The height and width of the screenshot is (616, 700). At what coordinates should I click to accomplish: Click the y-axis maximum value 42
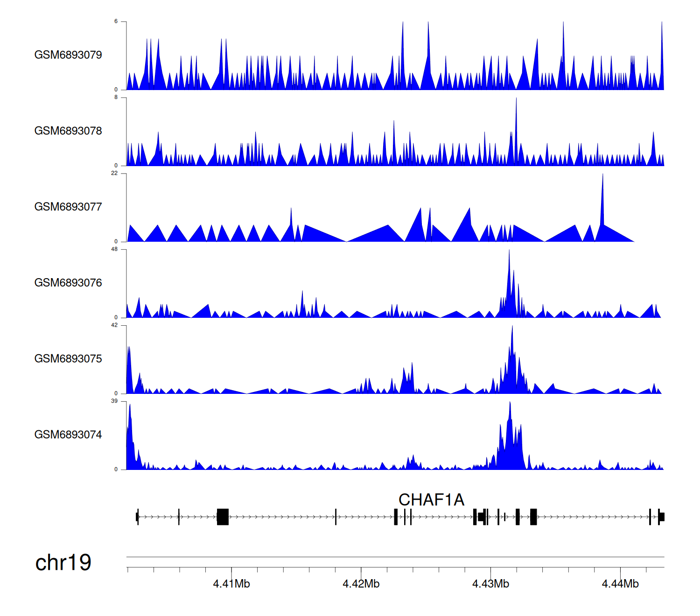114,325
